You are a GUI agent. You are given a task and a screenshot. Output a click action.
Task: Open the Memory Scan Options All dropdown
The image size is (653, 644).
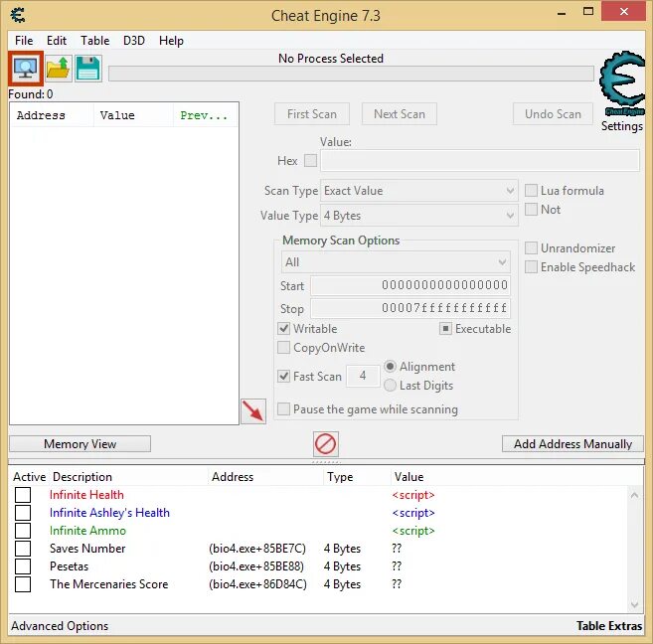point(396,261)
